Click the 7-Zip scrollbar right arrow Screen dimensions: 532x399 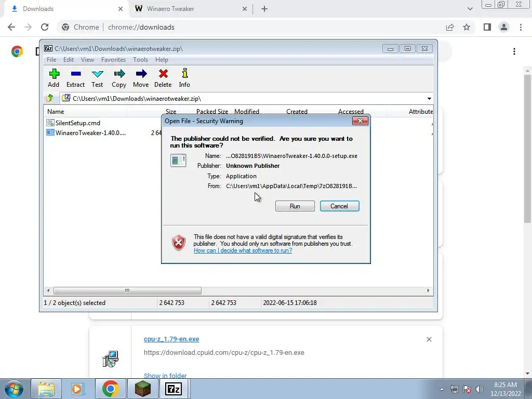(428, 290)
